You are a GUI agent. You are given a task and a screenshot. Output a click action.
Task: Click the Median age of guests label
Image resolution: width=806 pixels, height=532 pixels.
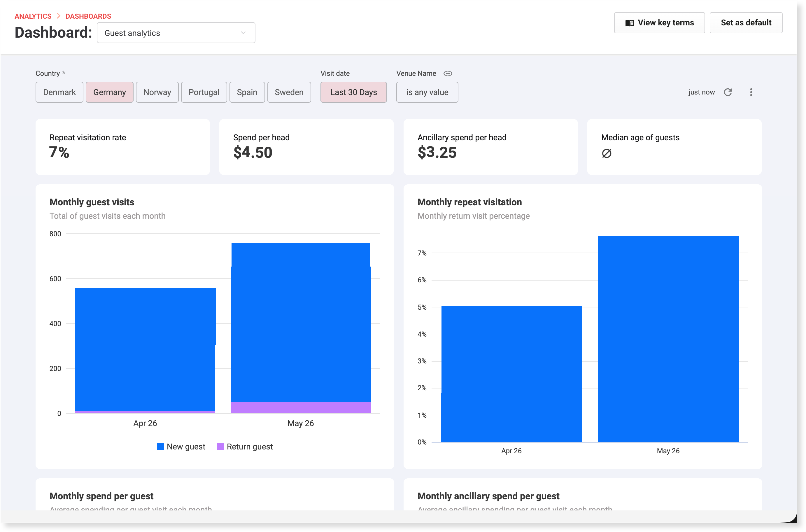pyautogui.click(x=640, y=137)
